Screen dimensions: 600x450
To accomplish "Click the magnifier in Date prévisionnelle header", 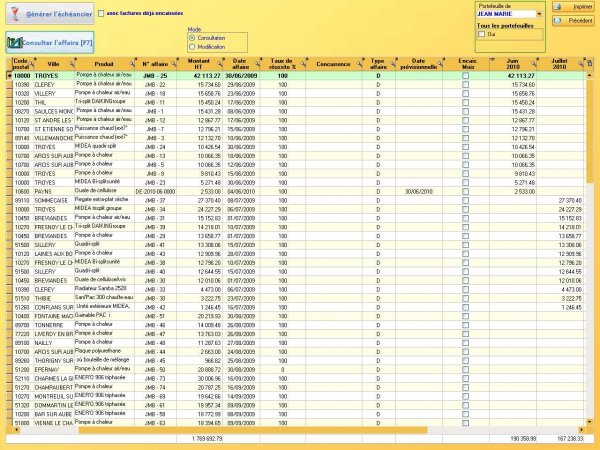I will (x=440, y=64).
